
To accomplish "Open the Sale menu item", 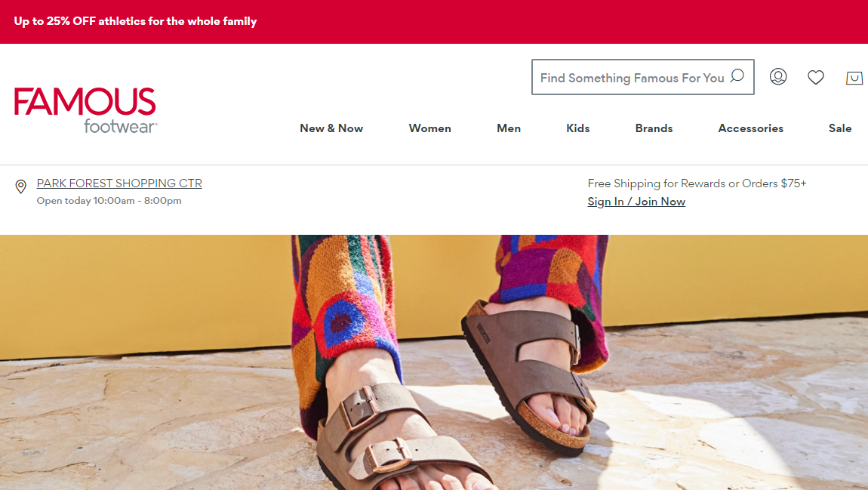I will [x=840, y=128].
